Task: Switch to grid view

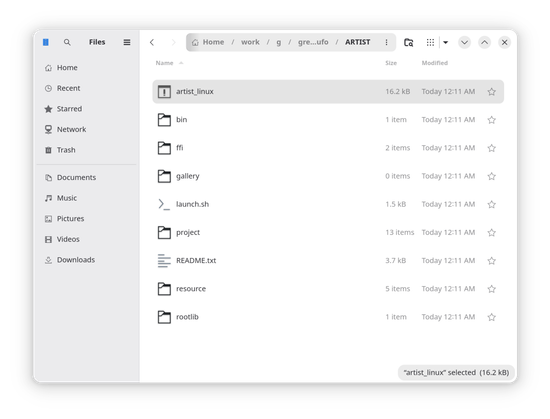Action: (430, 42)
